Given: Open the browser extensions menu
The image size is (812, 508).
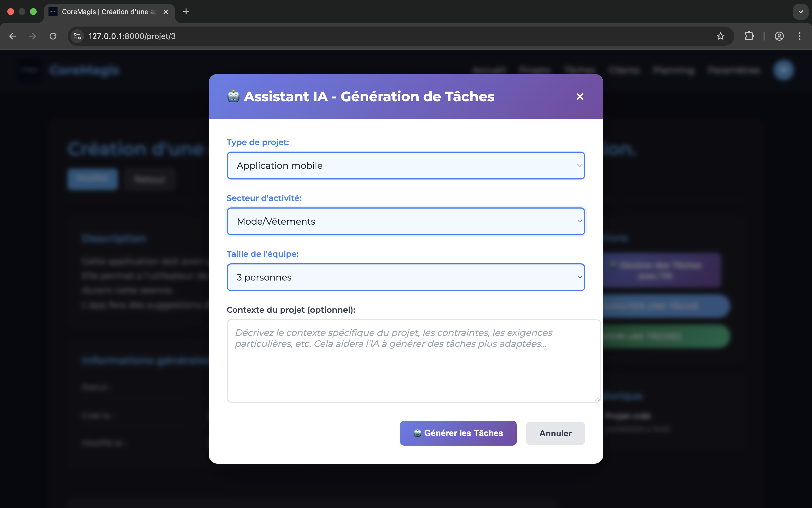Looking at the screenshot, I should 749,36.
